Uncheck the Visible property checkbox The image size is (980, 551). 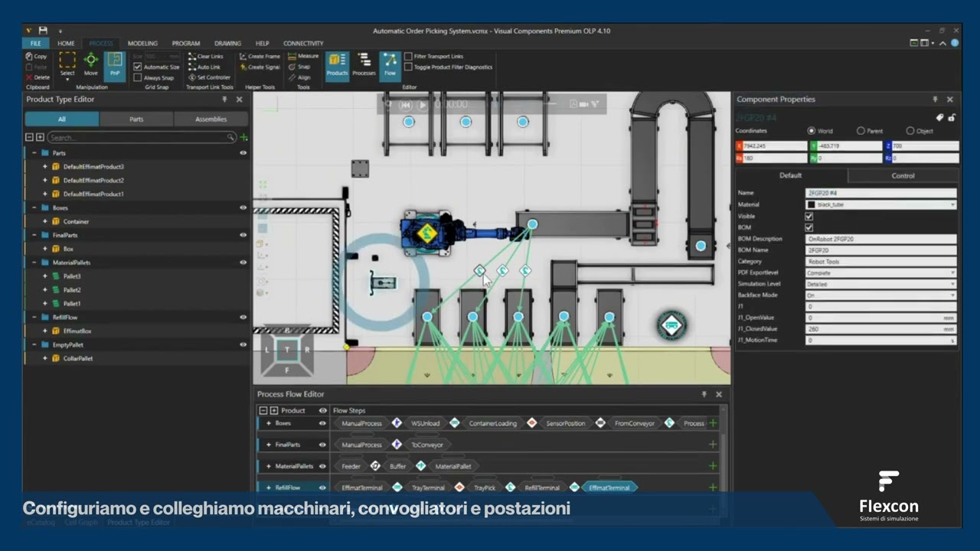click(809, 217)
